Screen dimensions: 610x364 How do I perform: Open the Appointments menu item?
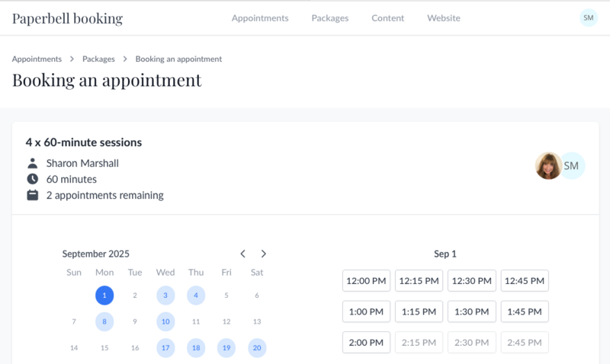pos(260,18)
